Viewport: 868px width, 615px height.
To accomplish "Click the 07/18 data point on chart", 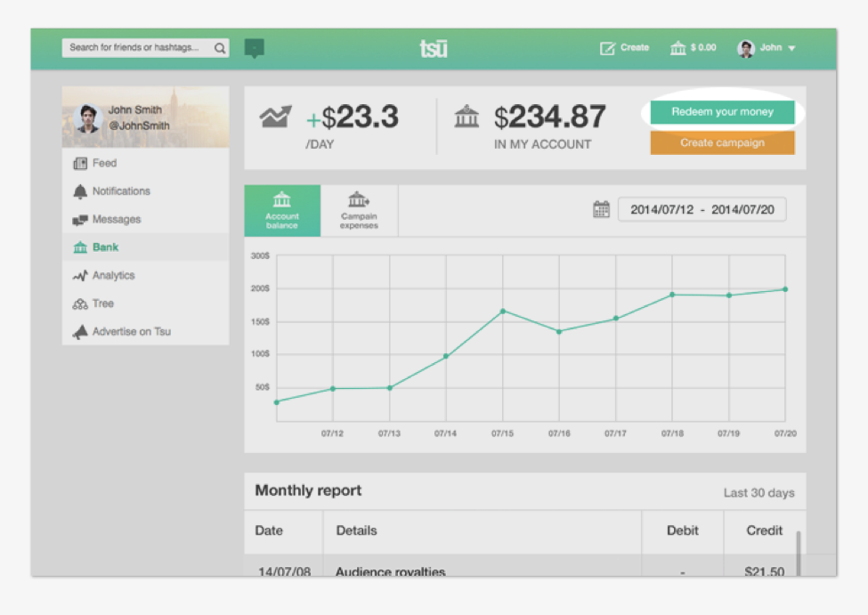I will [672, 295].
